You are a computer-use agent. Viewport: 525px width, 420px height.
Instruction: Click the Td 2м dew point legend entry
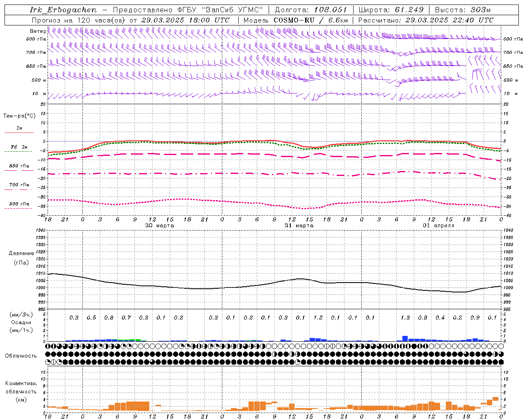click(x=19, y=147)
